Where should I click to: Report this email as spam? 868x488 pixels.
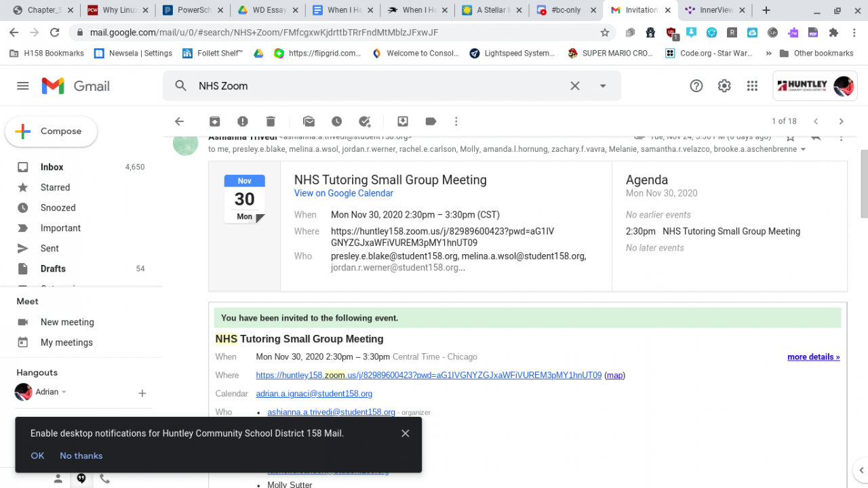click(x=243, y=121)
